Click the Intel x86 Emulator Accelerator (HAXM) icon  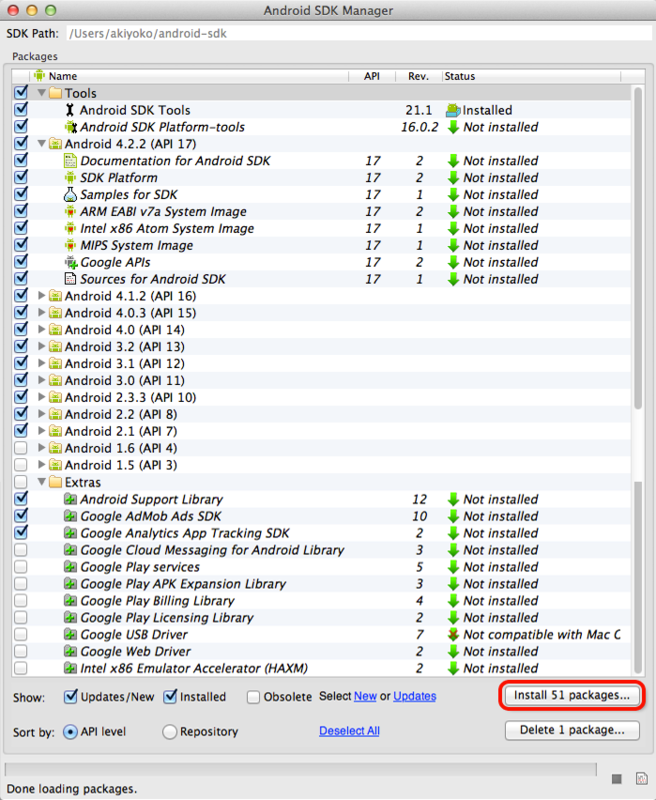click(70, 668)
